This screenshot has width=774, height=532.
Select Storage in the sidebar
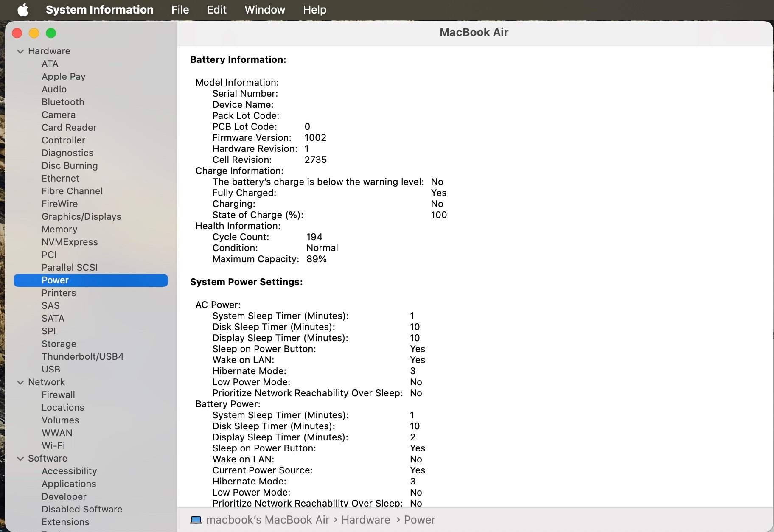[59, 344]
